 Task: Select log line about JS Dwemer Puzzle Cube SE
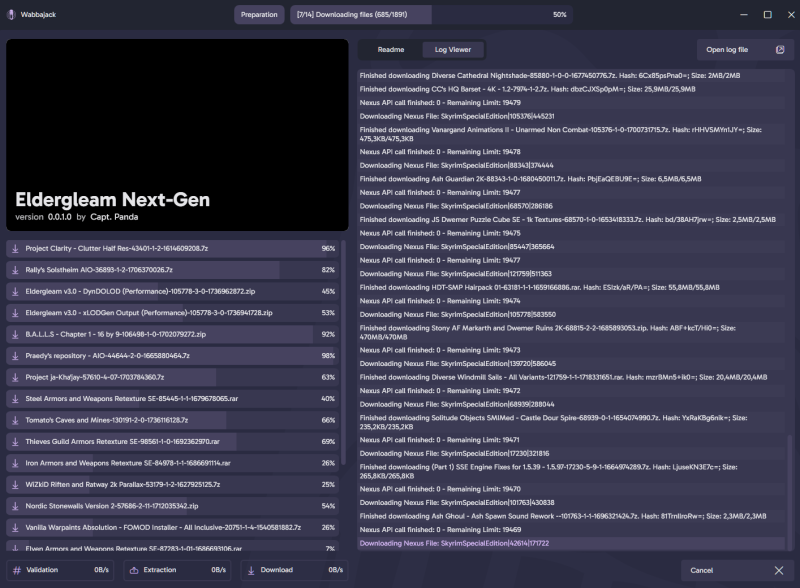pyautogui.click(x=571, y=219)
